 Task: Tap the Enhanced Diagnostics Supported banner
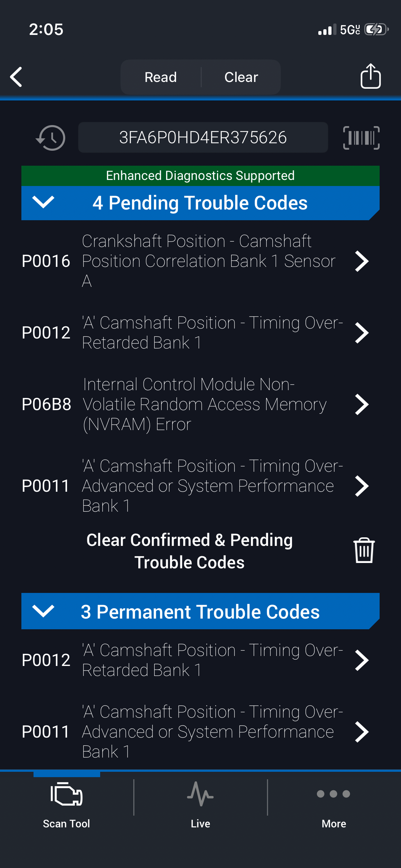tap(200, 176)
